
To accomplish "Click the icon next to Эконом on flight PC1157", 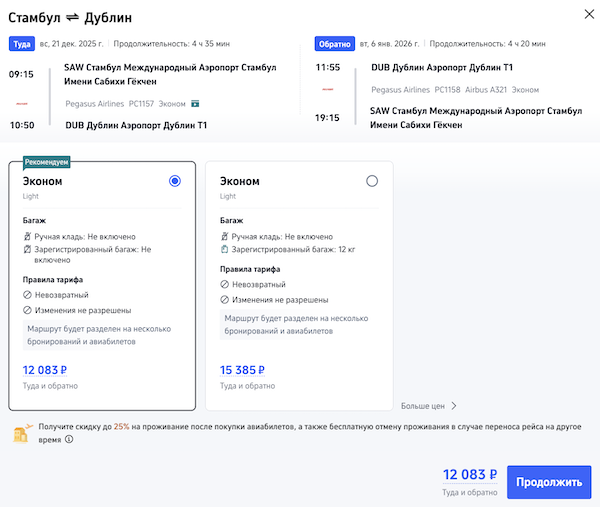I will (x=196, y=102).
